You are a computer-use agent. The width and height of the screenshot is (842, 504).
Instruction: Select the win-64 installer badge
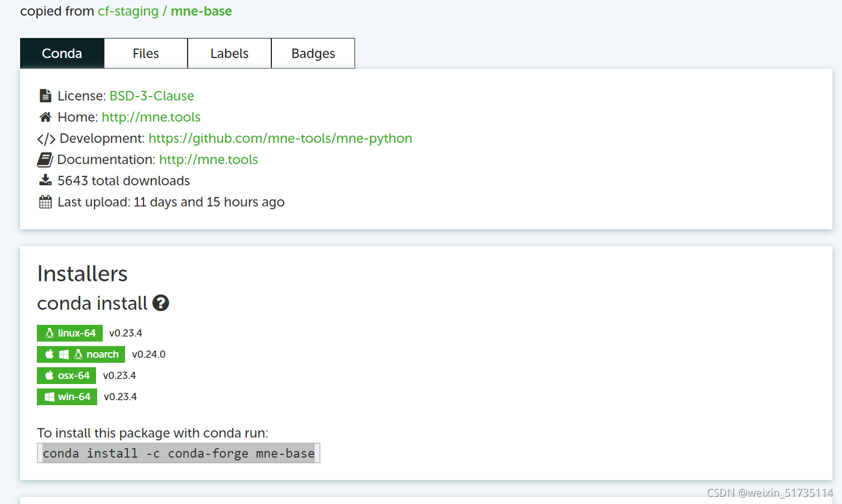click(67, 397)
